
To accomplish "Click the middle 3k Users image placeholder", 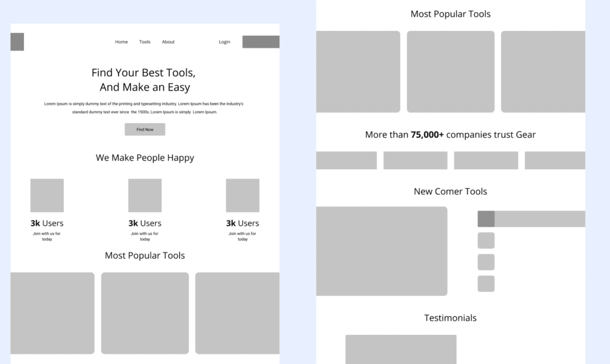I will click(145, 195).
